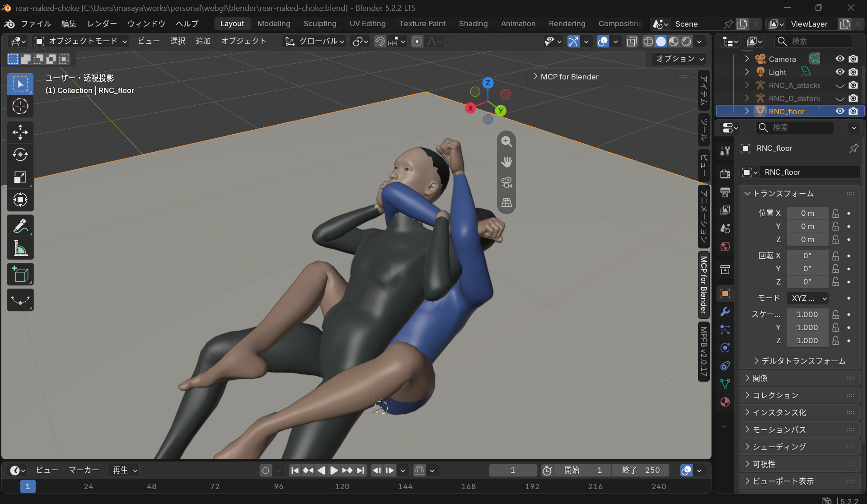The image size is (867, 504).
Task: Open the rotation mode XYZ dropdown
Action: 808,298
